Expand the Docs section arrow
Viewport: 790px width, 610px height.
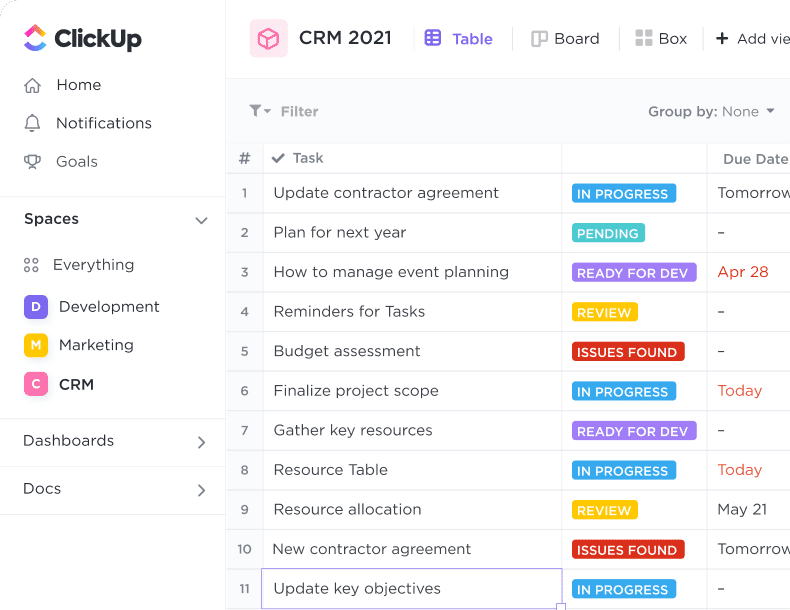pyautogui.click(x=202, y=490)
